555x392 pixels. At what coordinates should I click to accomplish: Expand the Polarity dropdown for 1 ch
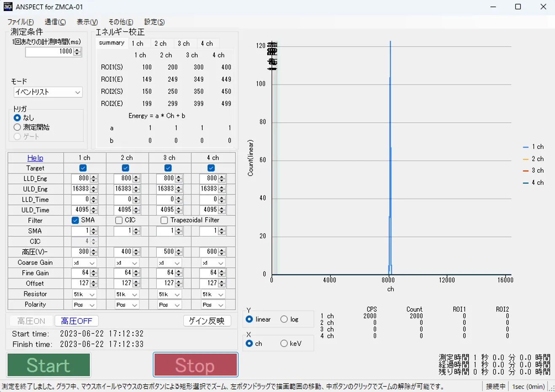[x=84, y=305]
